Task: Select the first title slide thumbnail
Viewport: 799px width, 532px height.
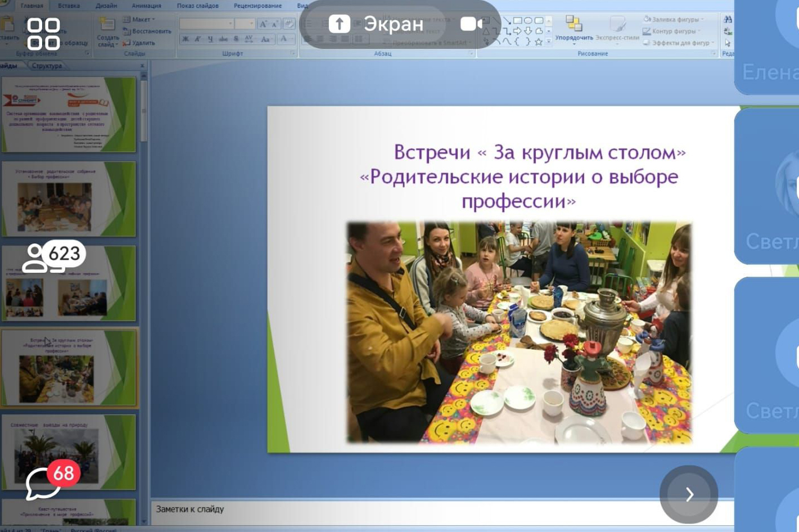Action: (69, 115)
